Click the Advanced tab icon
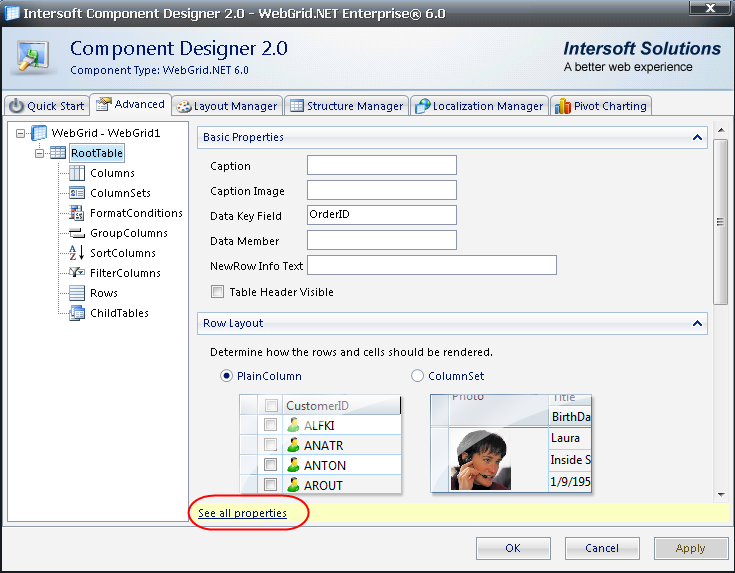The image size is (735, 573). (104, 104)
